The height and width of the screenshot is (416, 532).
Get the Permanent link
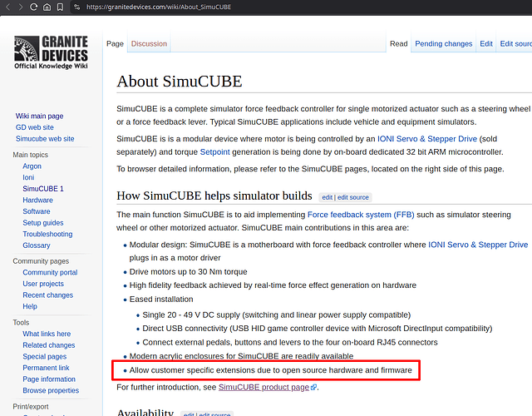pyautogui.click(x=46, y=368)
